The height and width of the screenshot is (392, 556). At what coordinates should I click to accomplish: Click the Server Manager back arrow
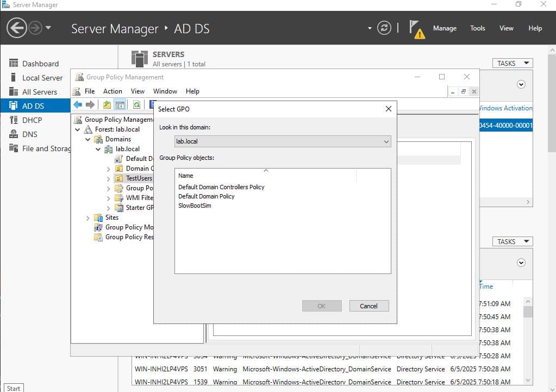tap(17, 28)
